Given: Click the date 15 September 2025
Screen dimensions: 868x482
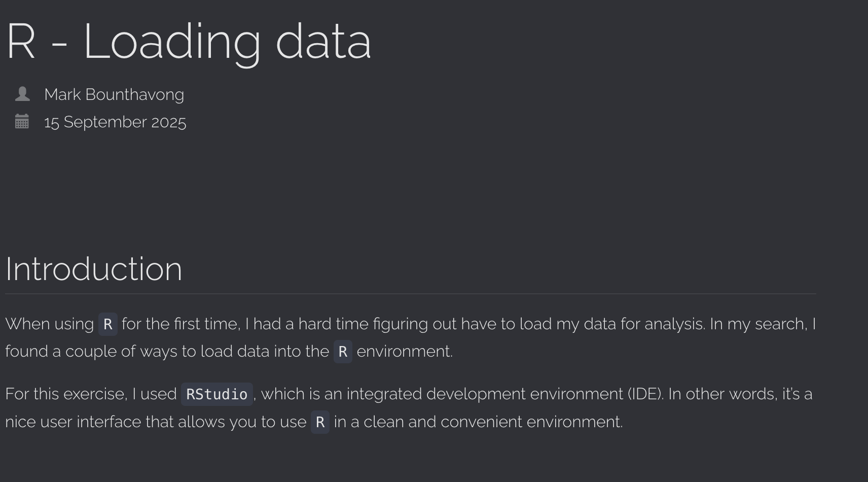Looking at the screenshot, I should [115, 122].
